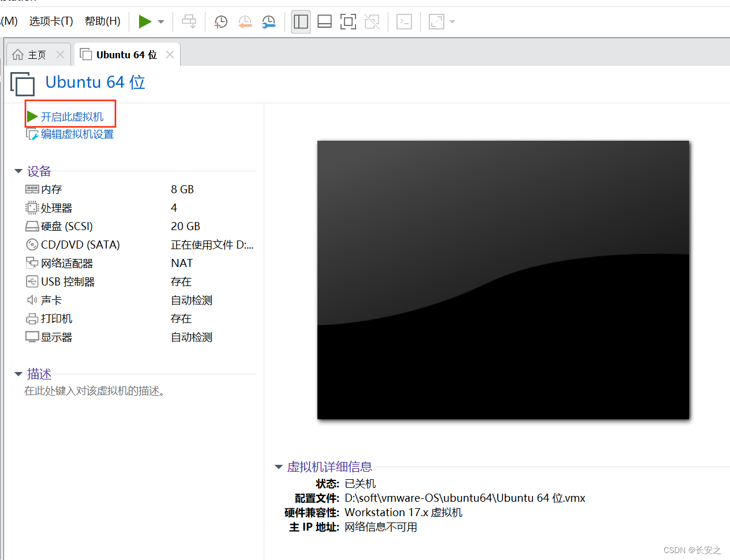The height and width of the screenshot is (560, 730).
Task: Select the 声卡 device label
Action: (x=51, y=300)
